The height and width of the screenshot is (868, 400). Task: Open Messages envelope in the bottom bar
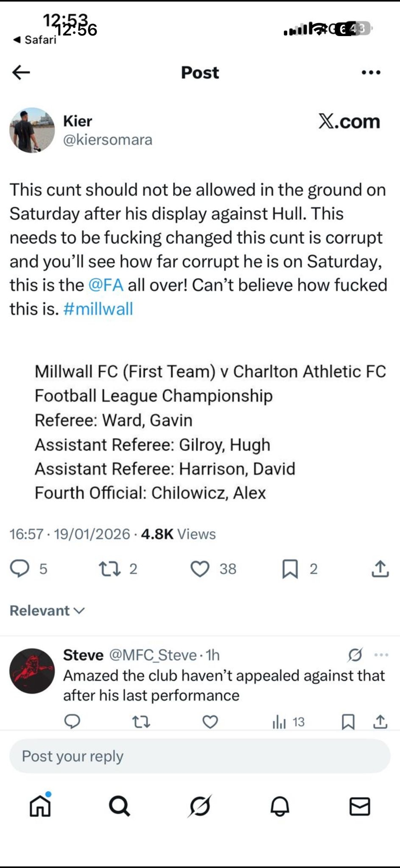coord(359,806)
